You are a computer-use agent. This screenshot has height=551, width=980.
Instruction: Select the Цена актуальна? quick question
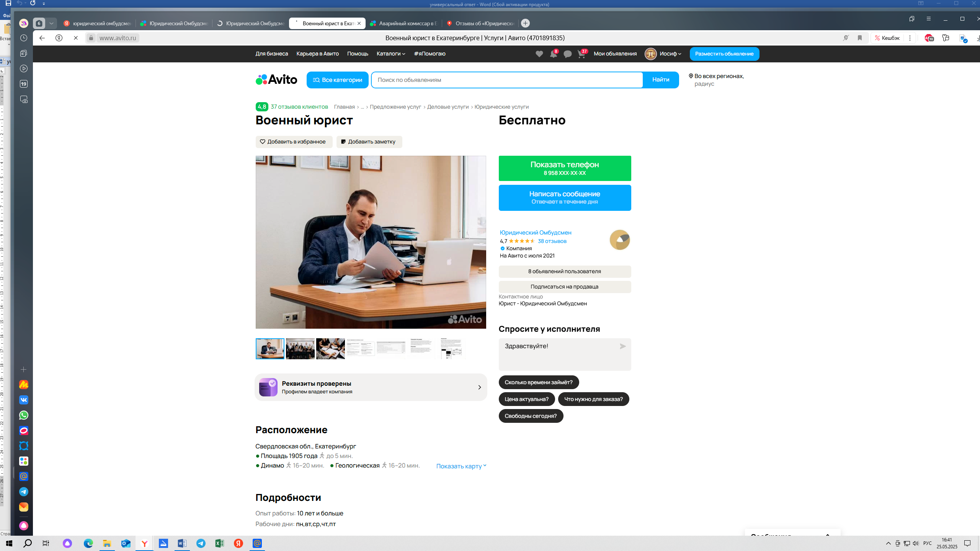(x=526, y=399)
